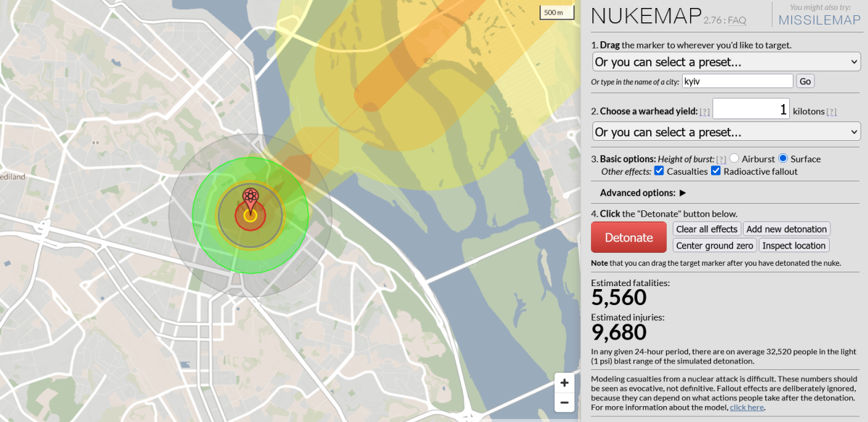This screenshot has height=422, width=868.
Task: Open the MISSILEMAP link
Action: 819,20
